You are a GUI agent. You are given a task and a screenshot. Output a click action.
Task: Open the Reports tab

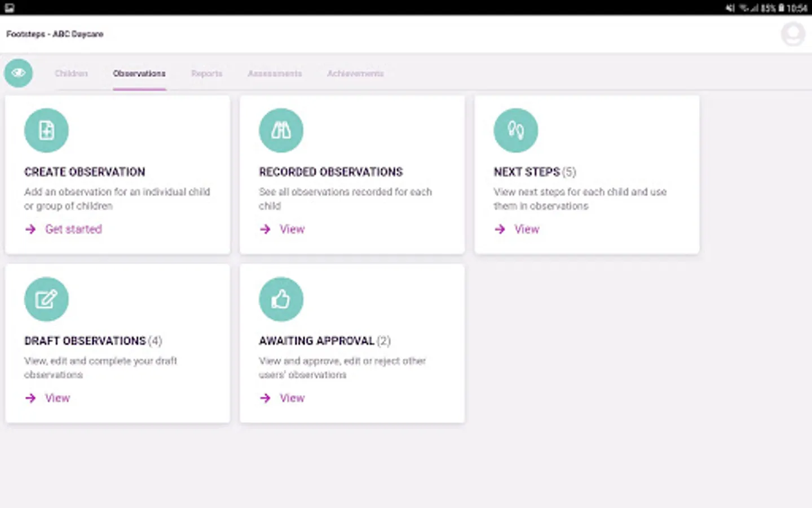click(x=207, y=73)
